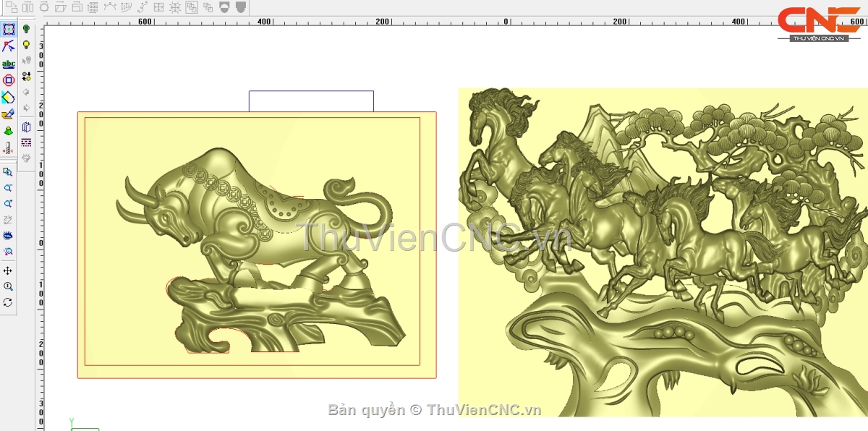Open the blue layers book icon
868x431 pixels.
click(27, 127)
